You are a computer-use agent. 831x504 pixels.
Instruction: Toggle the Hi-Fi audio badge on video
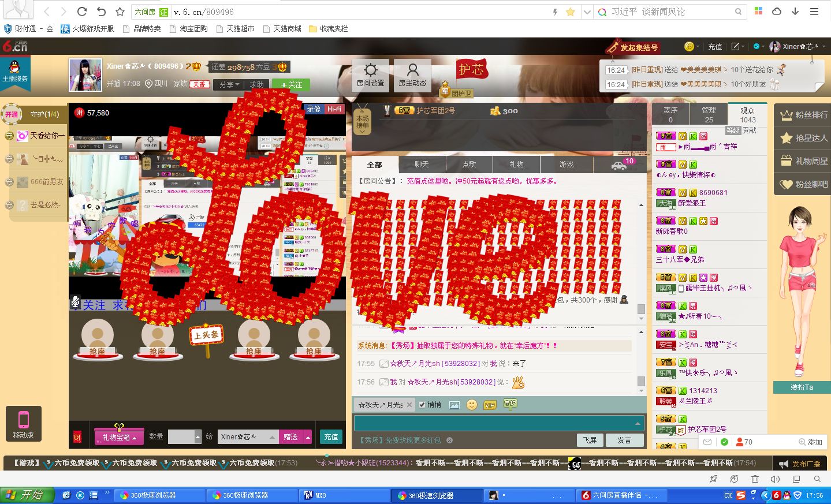point(334,109)
